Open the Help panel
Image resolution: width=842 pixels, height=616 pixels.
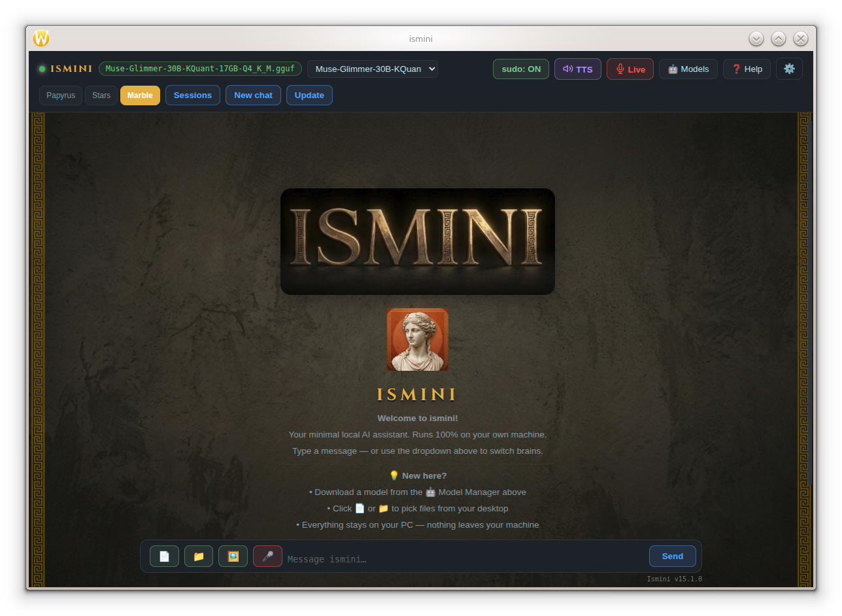[747, 69]
